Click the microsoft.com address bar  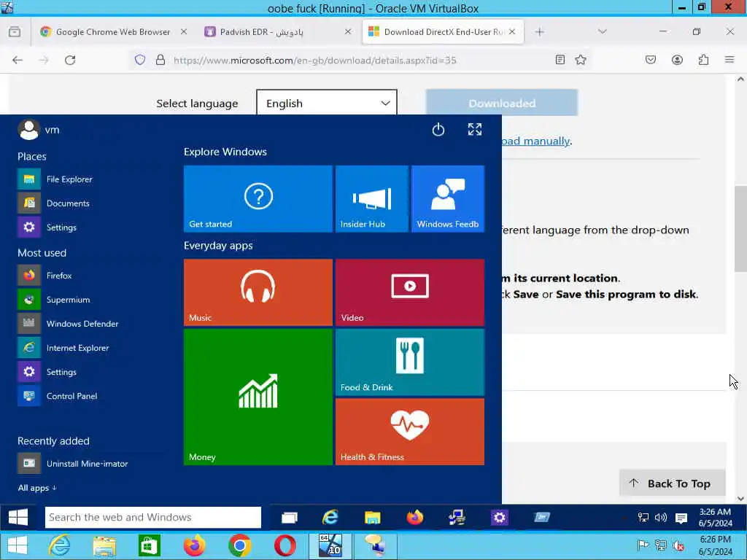point(314,60)
